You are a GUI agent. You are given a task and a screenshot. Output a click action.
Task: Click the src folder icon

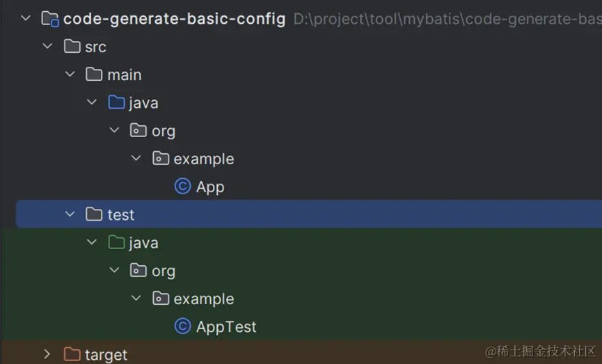(72, 47)
